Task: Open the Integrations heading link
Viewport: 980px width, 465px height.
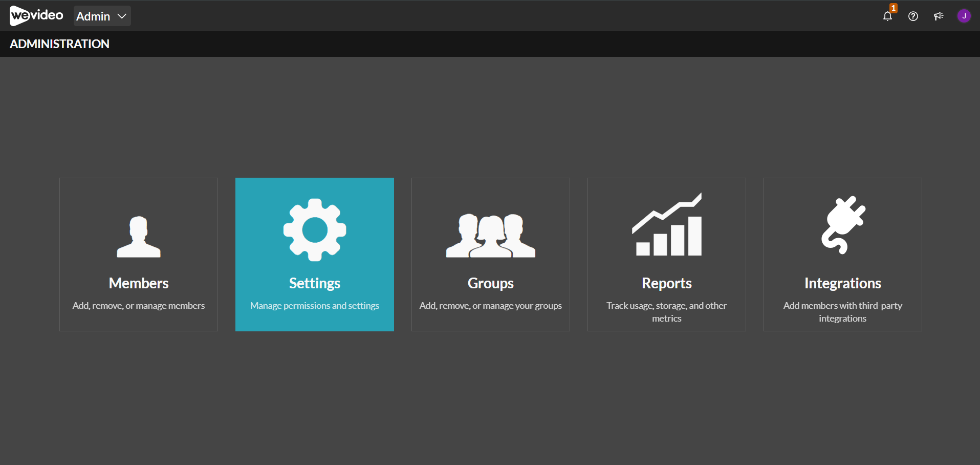Action: 843,283
